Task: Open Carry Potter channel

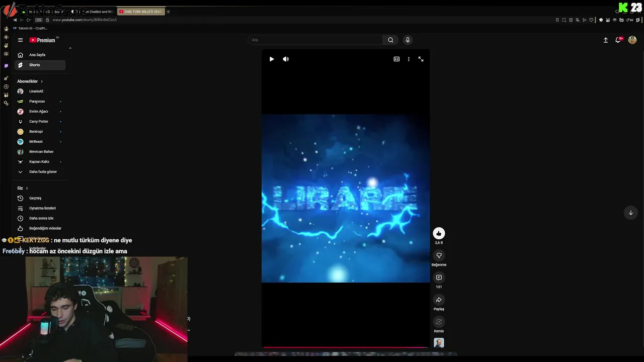Action: pos(39,122)
